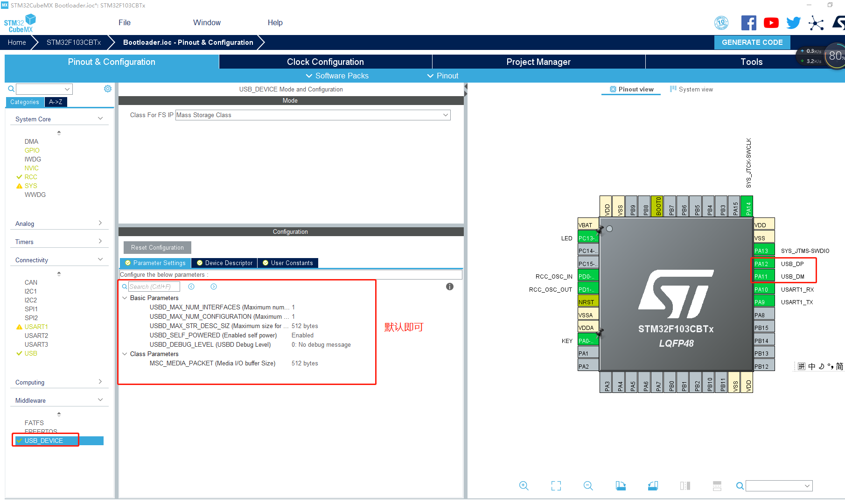The image size is (845, 504).
Task: Switch to the Device Descriptor tab
Action: click(x=225, y=263)
